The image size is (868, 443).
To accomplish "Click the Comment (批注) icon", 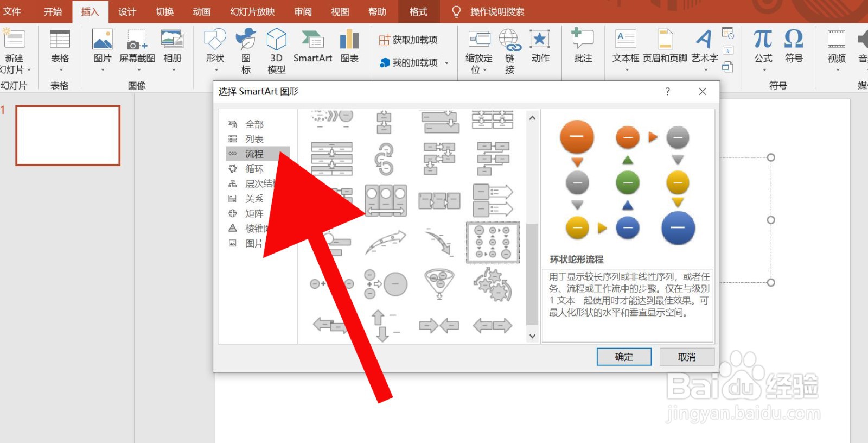I will pos(583,39).
